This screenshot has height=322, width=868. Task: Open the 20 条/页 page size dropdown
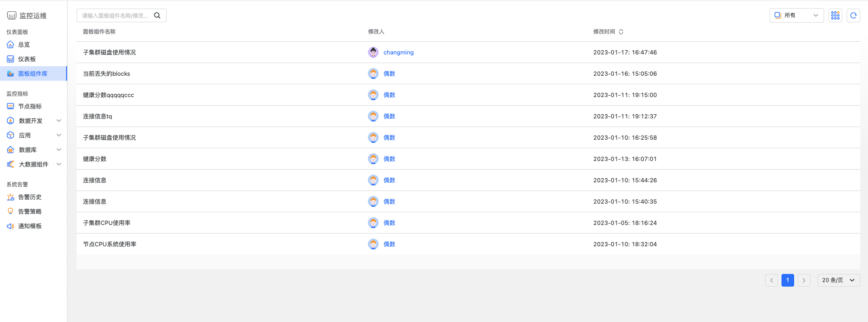pyautogui.click(x=839, y=280)
